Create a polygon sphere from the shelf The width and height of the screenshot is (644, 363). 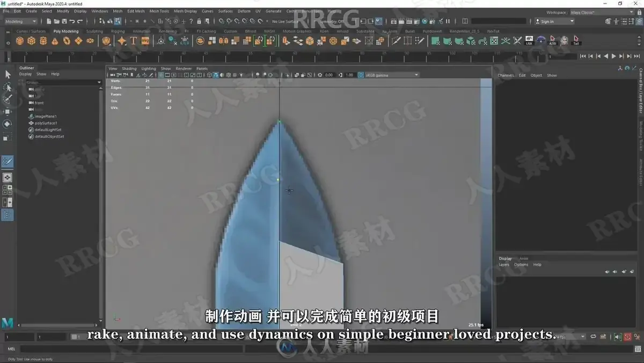(x=20, y=41)
